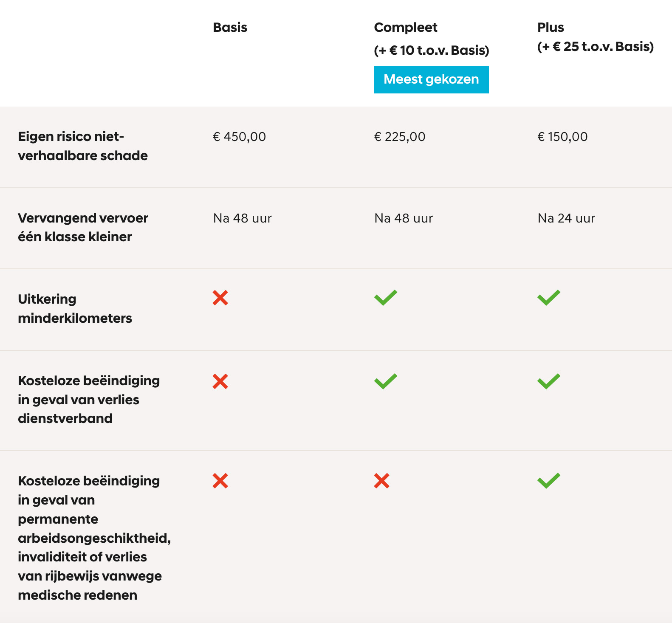Click the € 225,00 eigen risico value
The image size is (672, 623).
399,137
